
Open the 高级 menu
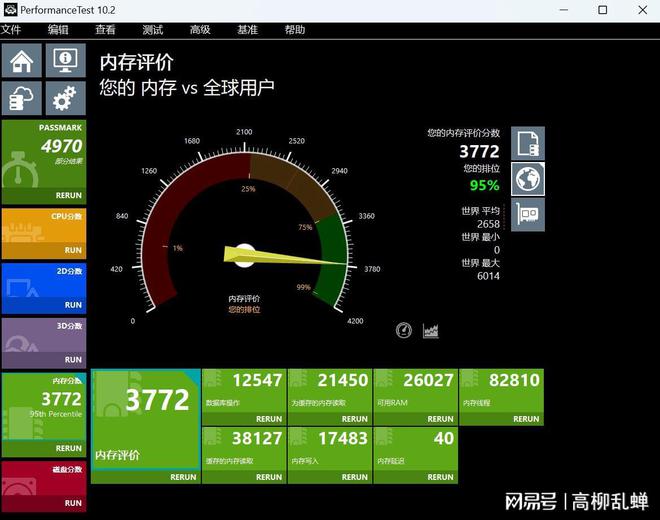point(200,30)
